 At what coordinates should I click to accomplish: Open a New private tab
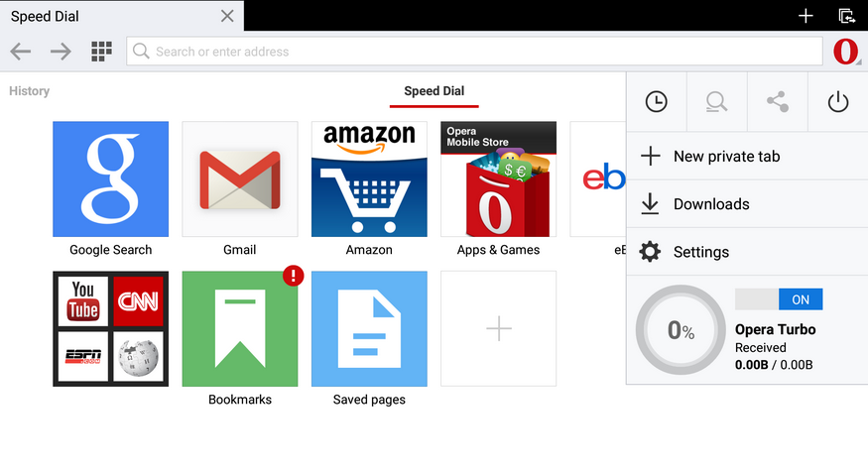[747, 156]
